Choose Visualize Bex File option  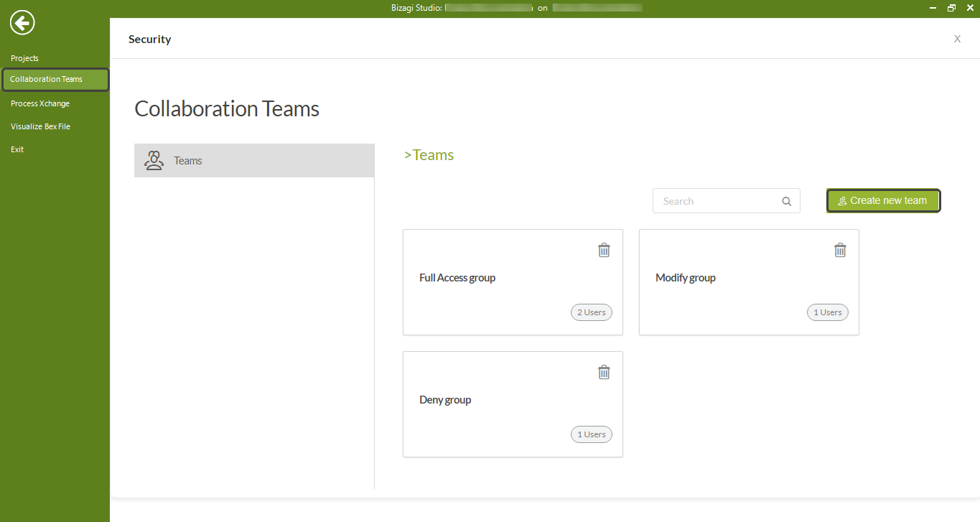[40, 126]
